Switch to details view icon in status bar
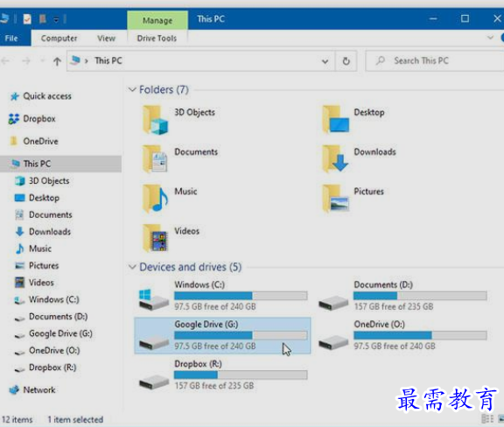The height and width of the screenshot is (427, 504). tap(487, 418)
